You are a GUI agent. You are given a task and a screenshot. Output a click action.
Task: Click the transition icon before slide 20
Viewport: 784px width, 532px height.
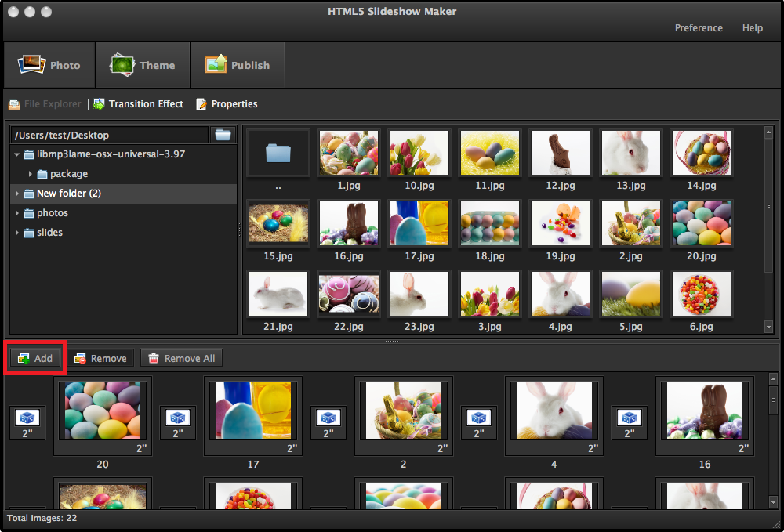pyautogui.click(x=27, y=418)
